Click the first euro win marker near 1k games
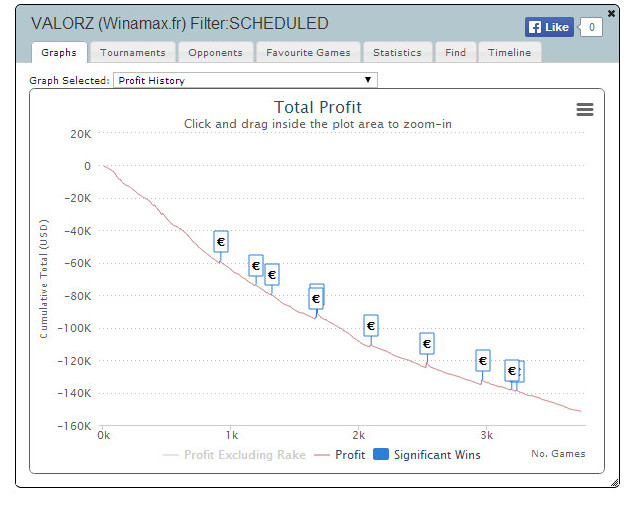This screenshot has height=522, width=644. coord(221,241)
